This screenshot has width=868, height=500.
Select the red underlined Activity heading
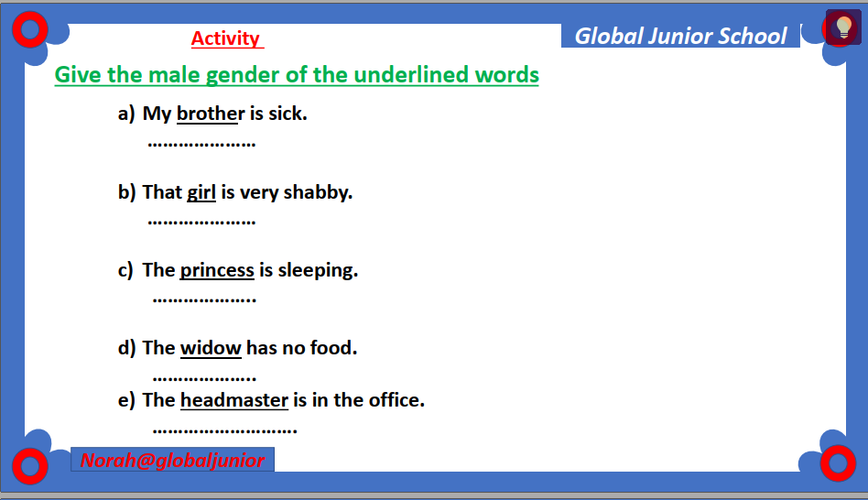(x=226, y=38)
